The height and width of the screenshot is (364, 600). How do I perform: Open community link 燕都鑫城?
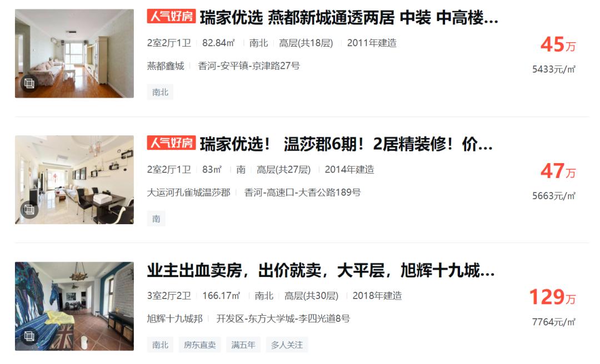point(166,66)
